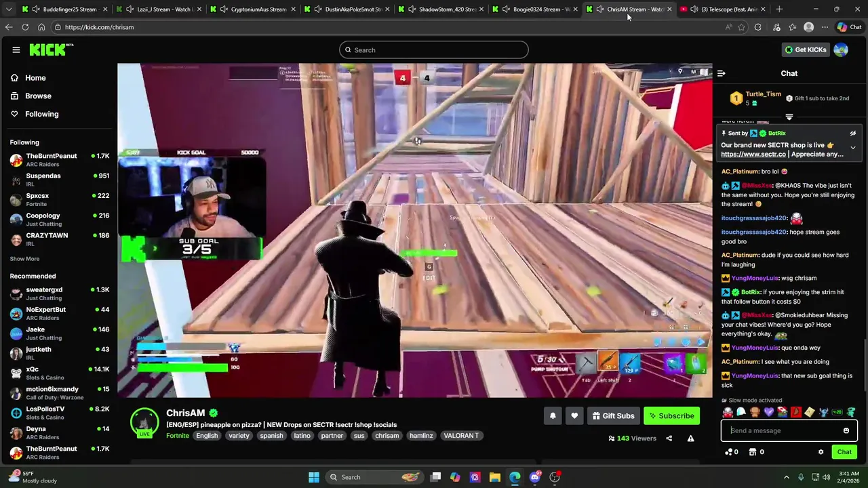The width and height of the screenshot is (868, 488).
Task: Switch to Boogie0324 Stream tab
Action: point(536,9)
